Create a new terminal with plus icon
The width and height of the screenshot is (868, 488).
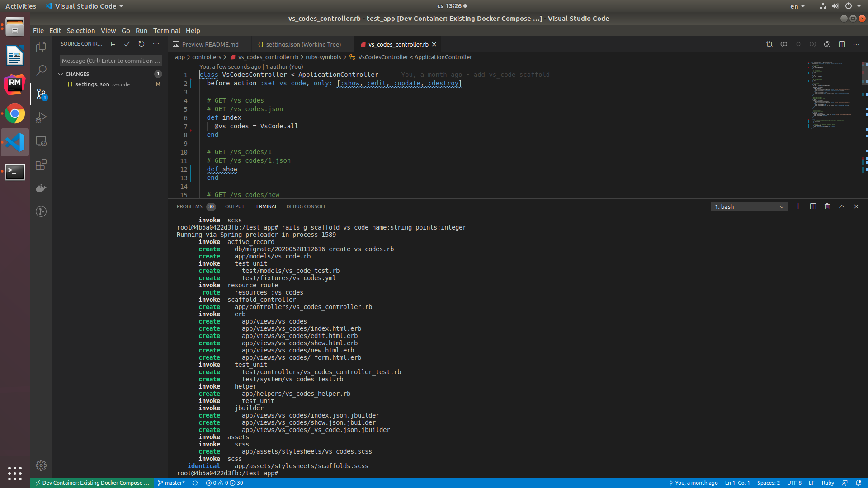pos(798,206)
